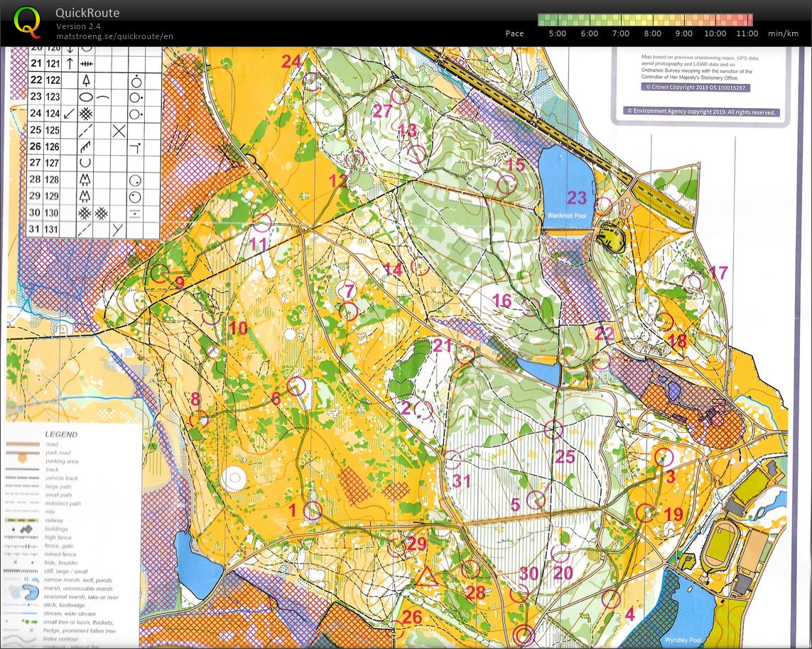The image size is (812, 649).
Task: Click control description row 24 124
Action: coord(93,113)
